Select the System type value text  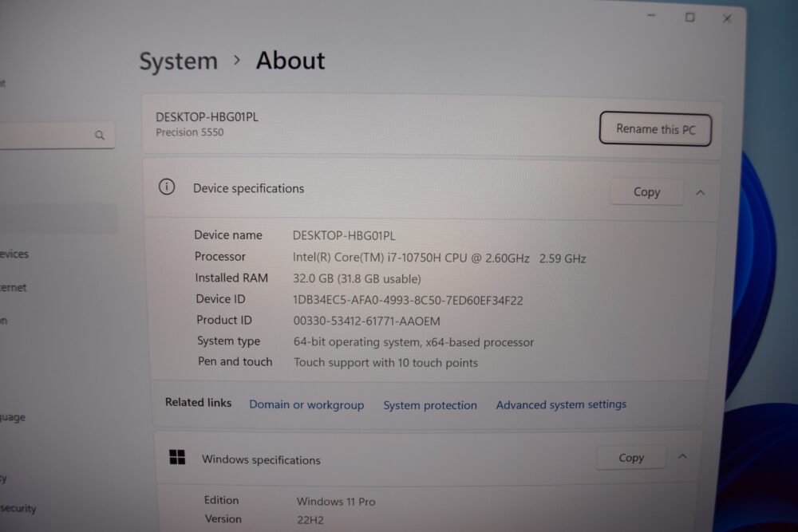413,342
